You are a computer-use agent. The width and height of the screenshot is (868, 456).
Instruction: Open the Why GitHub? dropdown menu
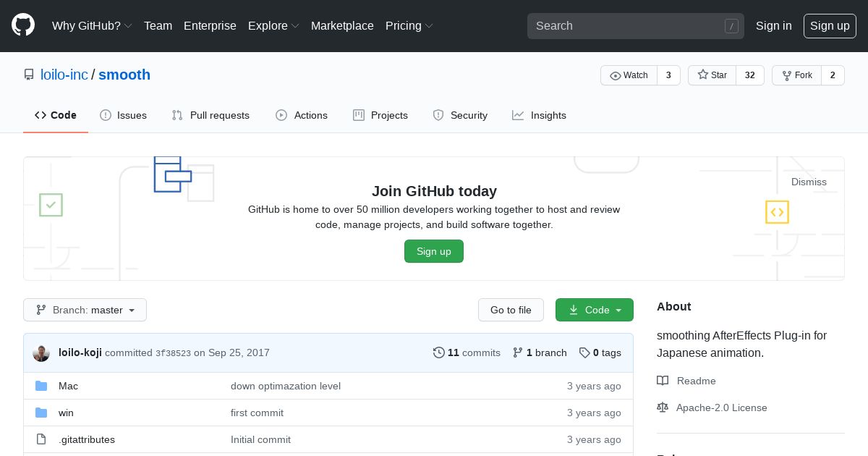[92, 25]
